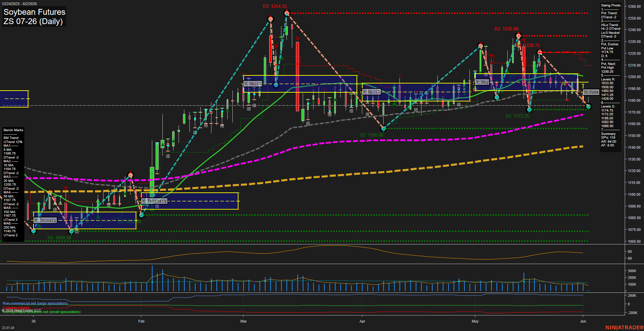Viewport: 644px width, 331px height.
Task: Click the M:June monthly range label
Action: (591, 92)
